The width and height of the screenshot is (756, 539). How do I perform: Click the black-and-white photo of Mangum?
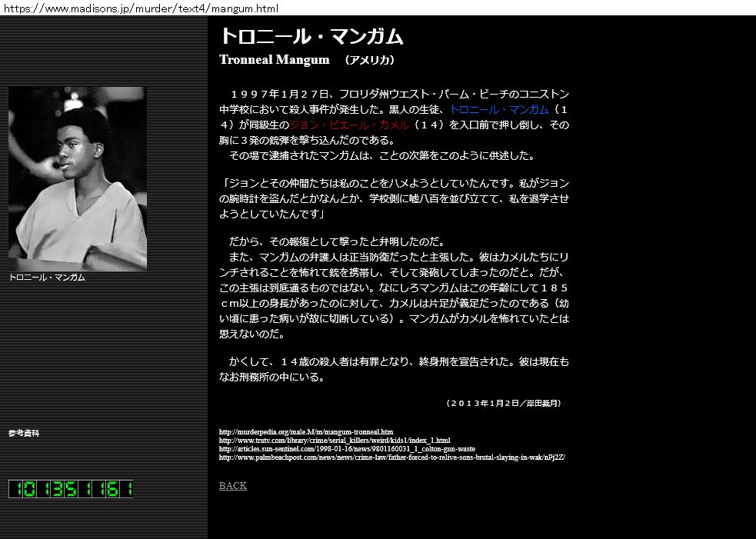(x=77, y=178)
